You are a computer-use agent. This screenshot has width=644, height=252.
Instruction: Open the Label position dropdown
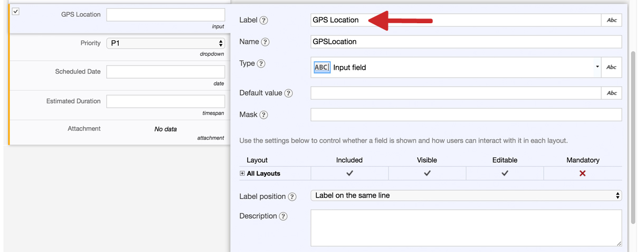466,195
